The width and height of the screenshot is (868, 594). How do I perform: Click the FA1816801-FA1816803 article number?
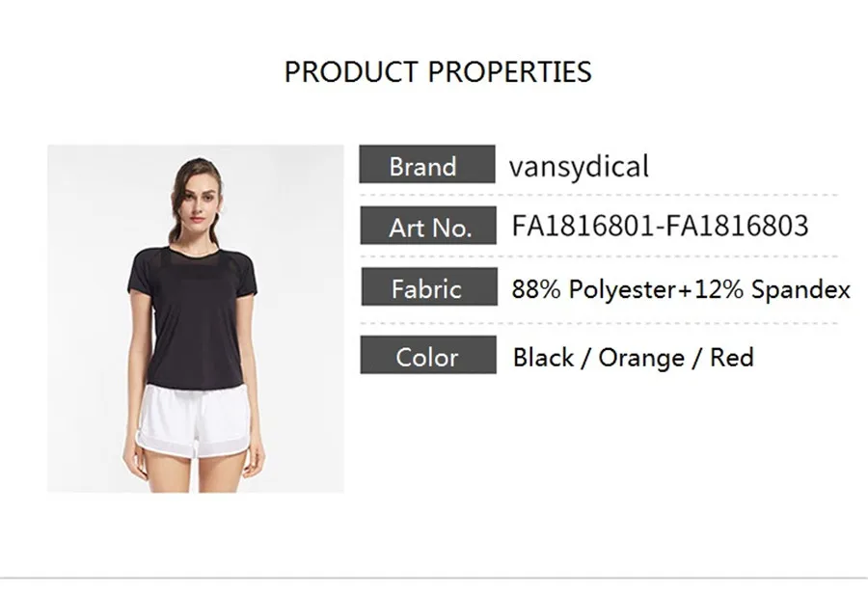tap(660, 227)
